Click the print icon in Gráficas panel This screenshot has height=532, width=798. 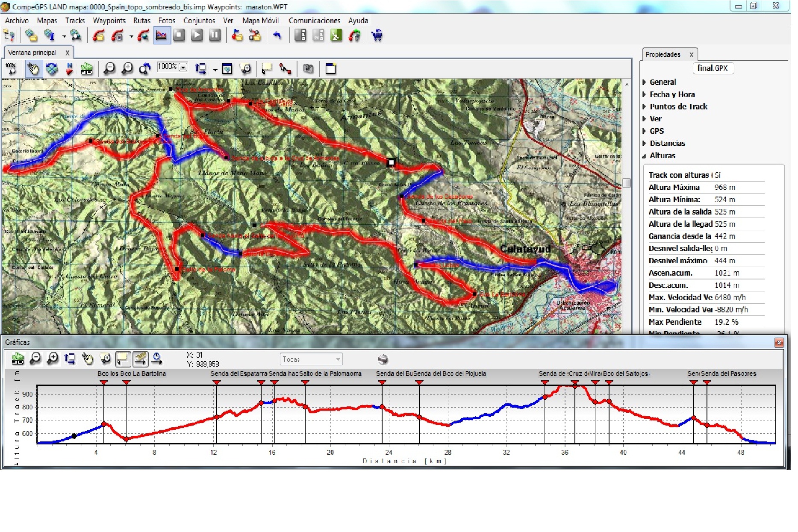[x=383, y=359]
